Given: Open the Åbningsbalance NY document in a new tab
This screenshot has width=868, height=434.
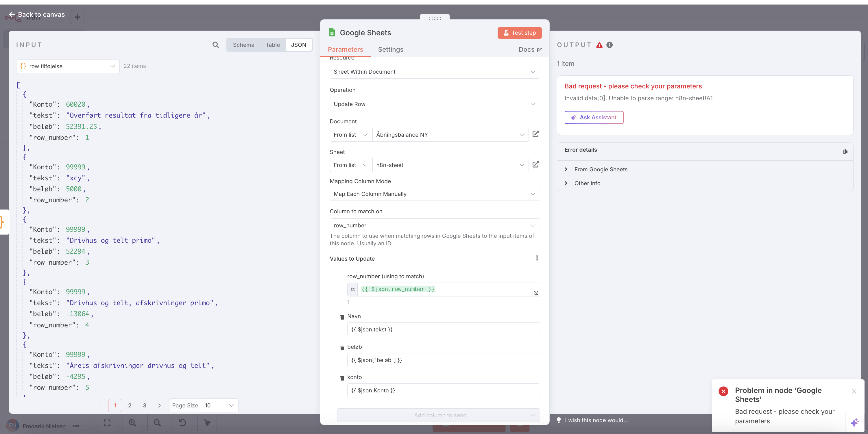Looking at the screenshot, I should (536, 134).
